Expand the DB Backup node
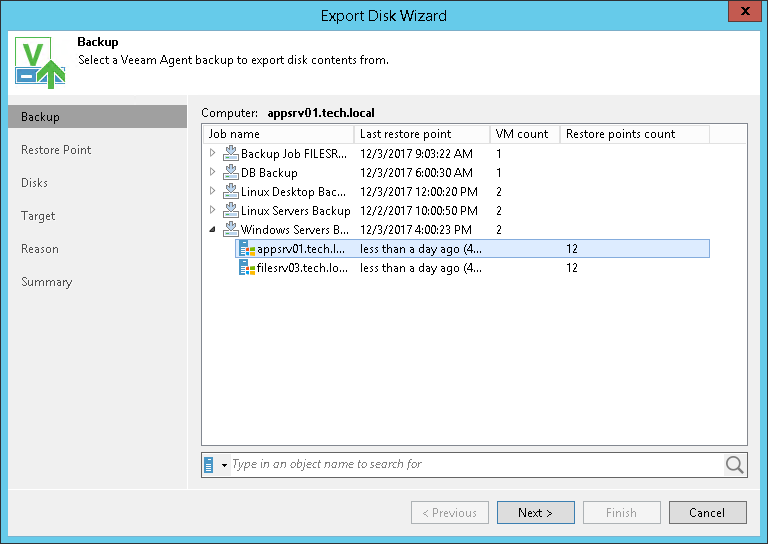 point(213,172)
